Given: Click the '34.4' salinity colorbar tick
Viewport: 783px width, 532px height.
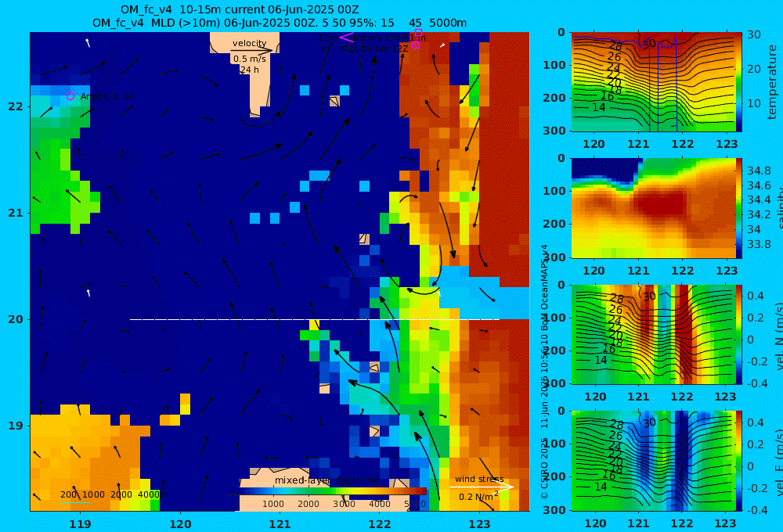Looking at the screenshot, I should 759,200.
